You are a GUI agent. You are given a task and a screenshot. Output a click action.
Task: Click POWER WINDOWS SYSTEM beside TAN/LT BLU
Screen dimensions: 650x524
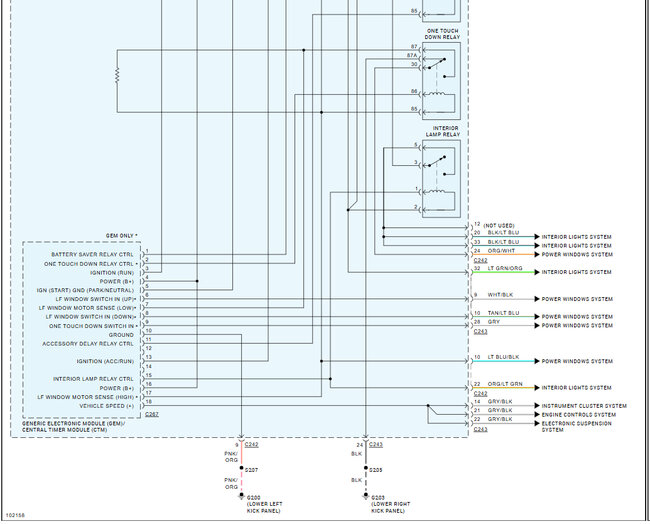pos(577,317)
